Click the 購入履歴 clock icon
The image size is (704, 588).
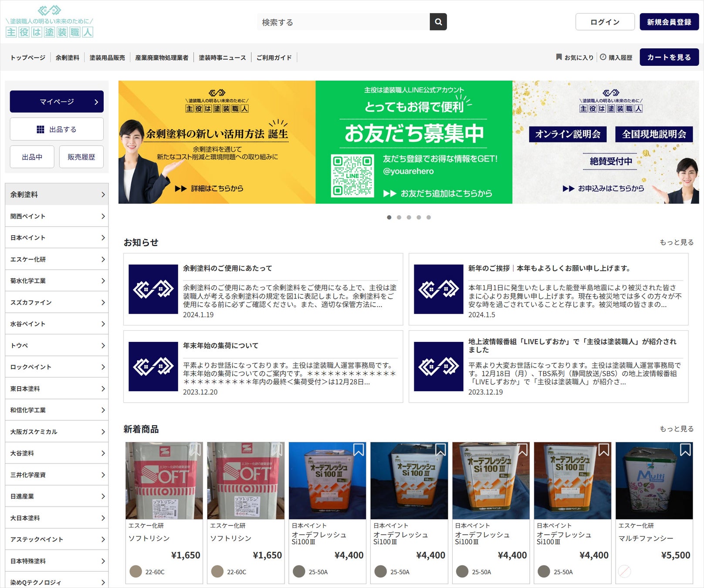tap(603, 57)
